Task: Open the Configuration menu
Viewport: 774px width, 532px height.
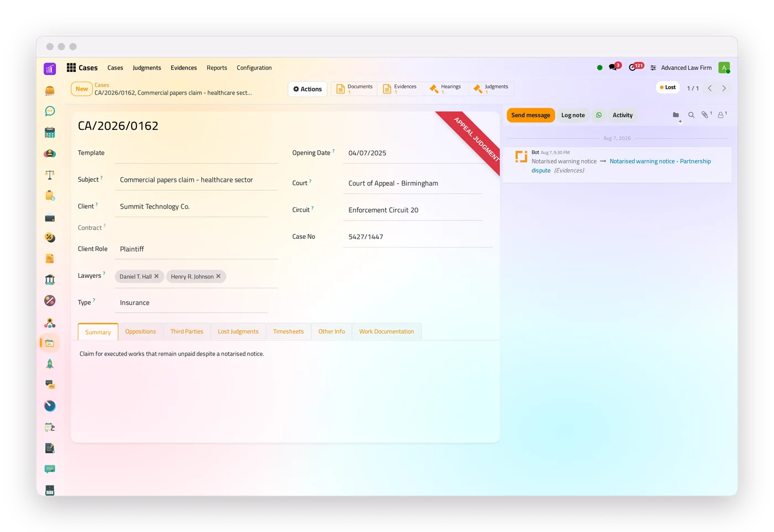Action: point(254,68)
